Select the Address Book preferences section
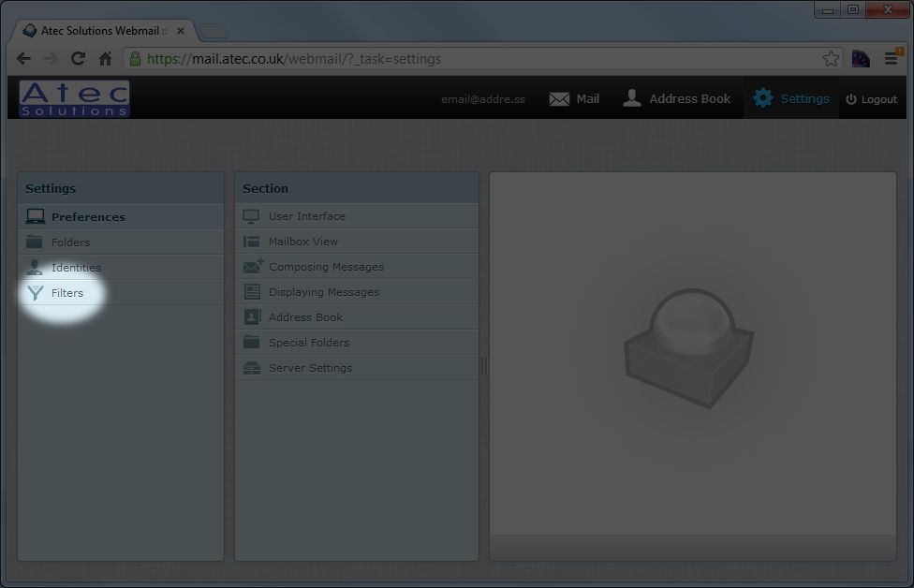Viewport: 914px width, 588px height. click(x=305, y=317)
